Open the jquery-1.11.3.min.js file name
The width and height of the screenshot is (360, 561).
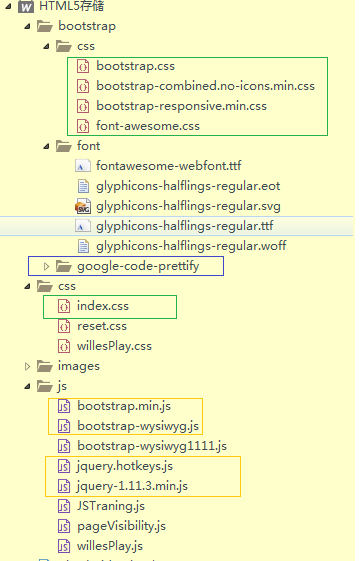(x=132, y=487)
